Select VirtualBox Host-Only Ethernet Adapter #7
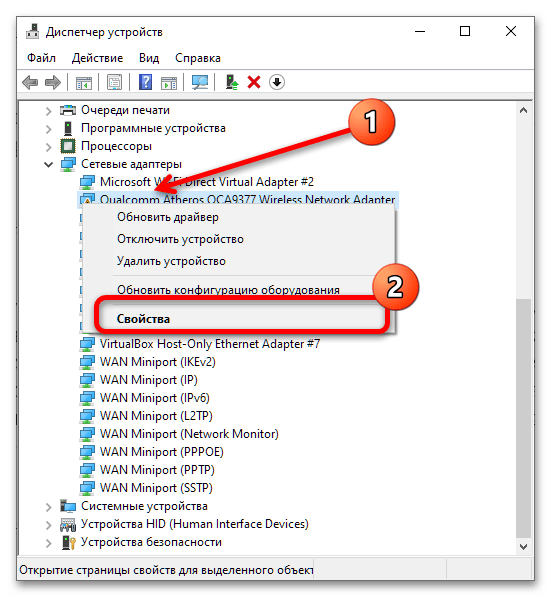This screenshot has height=597, width=551. click(210, 344)
